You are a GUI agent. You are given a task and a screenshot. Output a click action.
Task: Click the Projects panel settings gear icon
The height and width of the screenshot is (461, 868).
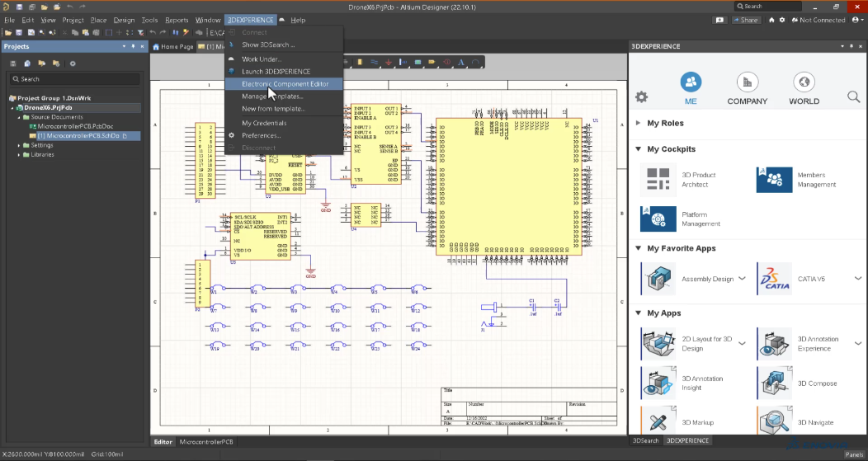(x=73, y=64)
